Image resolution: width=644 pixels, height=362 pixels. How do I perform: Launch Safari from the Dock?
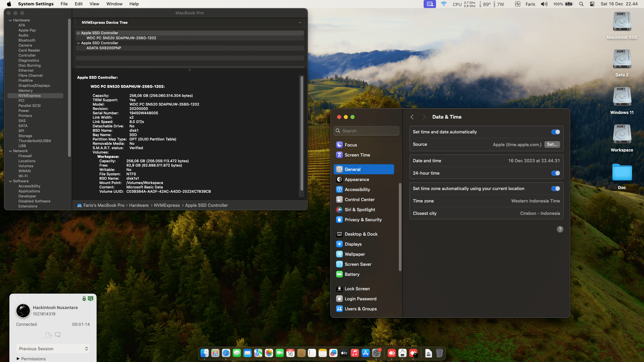point(226,353)
